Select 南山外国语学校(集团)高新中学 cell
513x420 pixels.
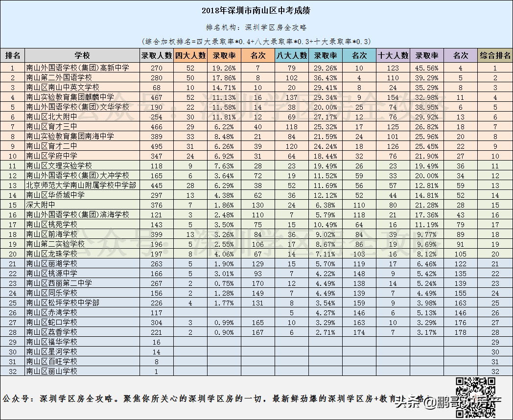[x=82, y=68]
